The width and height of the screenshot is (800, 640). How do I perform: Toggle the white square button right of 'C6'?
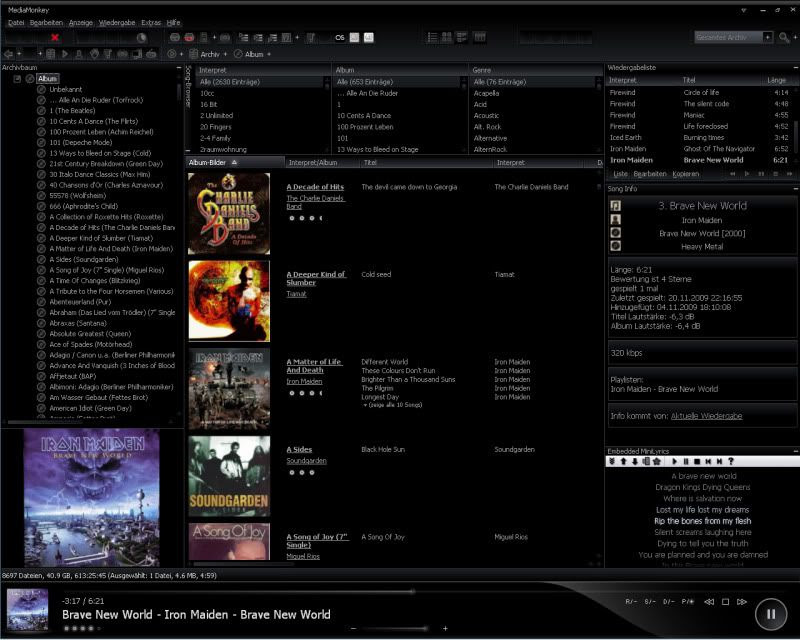point(354,37)
